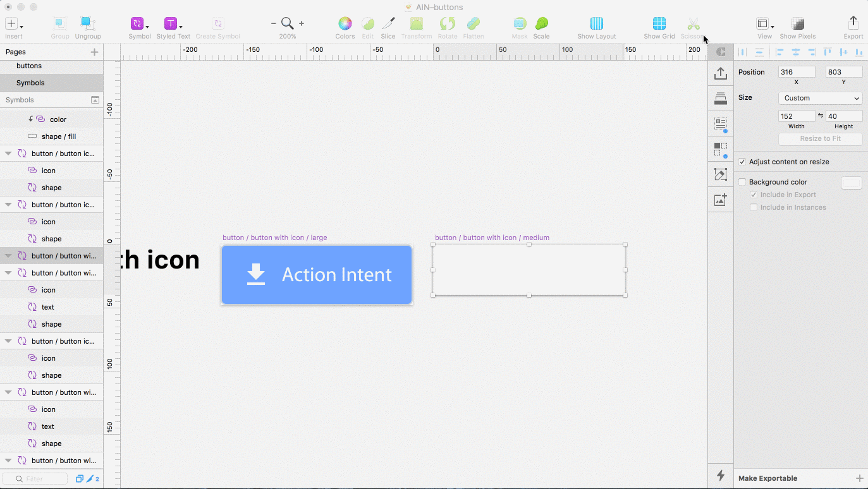Select the Scale tool

(542, 24)
